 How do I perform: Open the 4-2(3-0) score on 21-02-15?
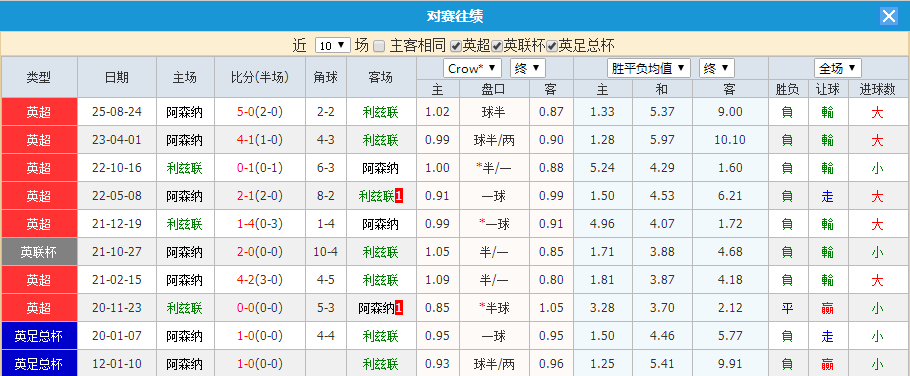(x=260, y=280)
